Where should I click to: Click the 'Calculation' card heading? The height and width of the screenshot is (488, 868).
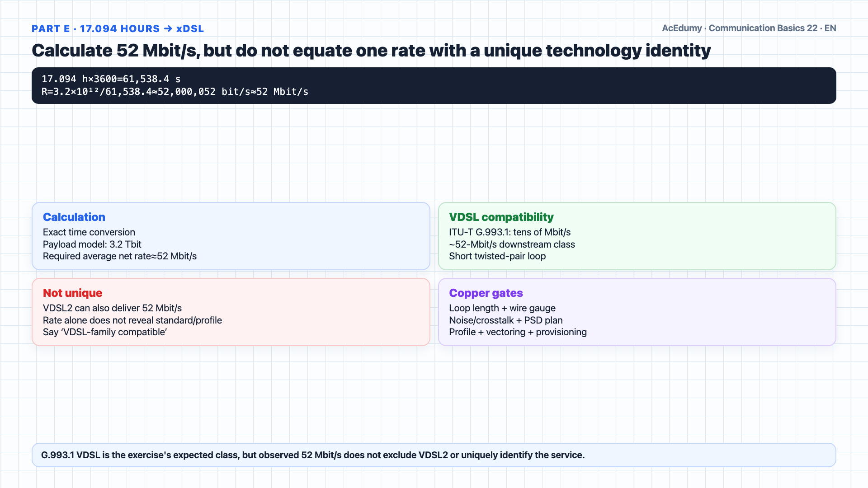[x=74, y=217]
